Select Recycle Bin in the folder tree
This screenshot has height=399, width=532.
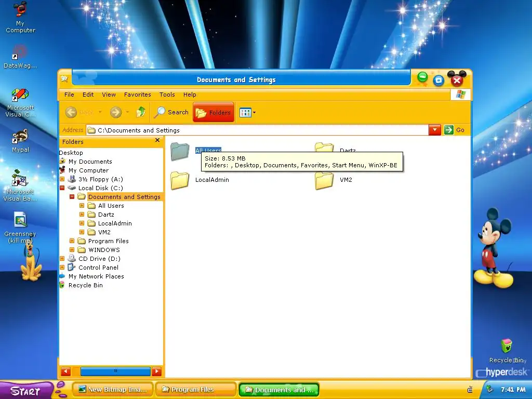(x=86, y=285)
